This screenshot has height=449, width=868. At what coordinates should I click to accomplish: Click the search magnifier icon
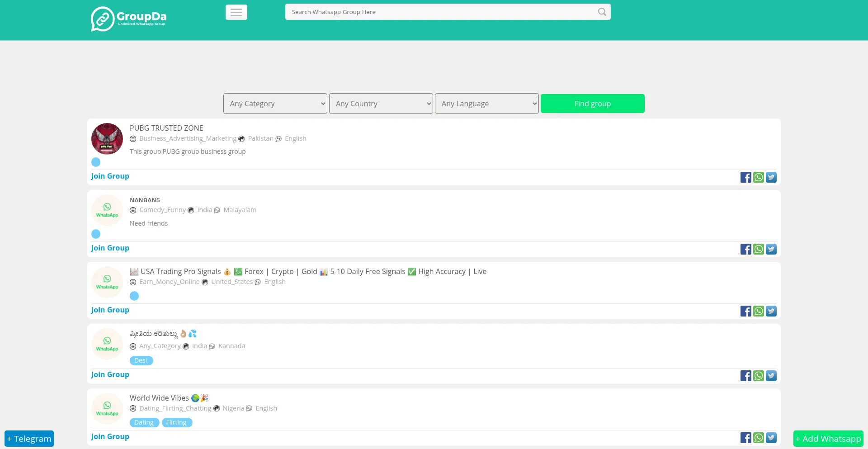602,12
